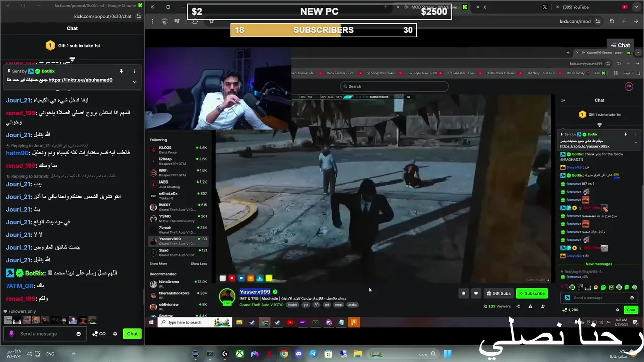
Task: Reload the kick.com/imod page
Action: (612, 21)
